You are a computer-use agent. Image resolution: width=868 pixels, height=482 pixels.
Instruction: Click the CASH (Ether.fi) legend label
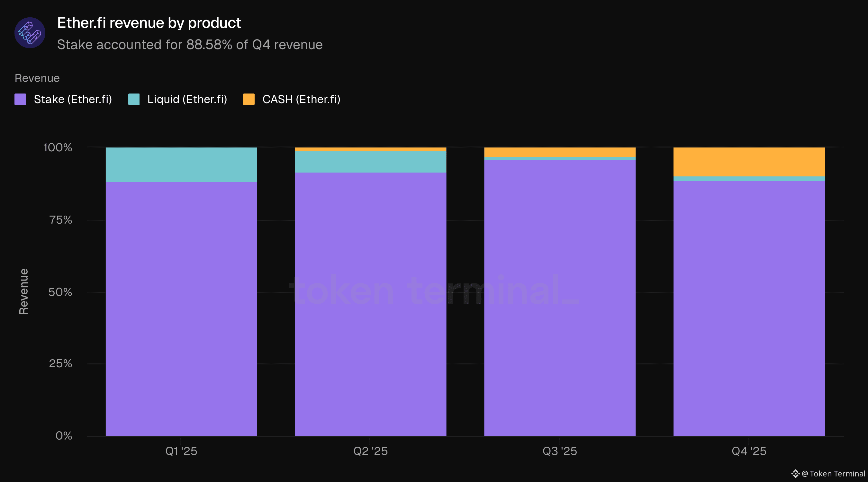pyautogui.click(x=301, y=99)
